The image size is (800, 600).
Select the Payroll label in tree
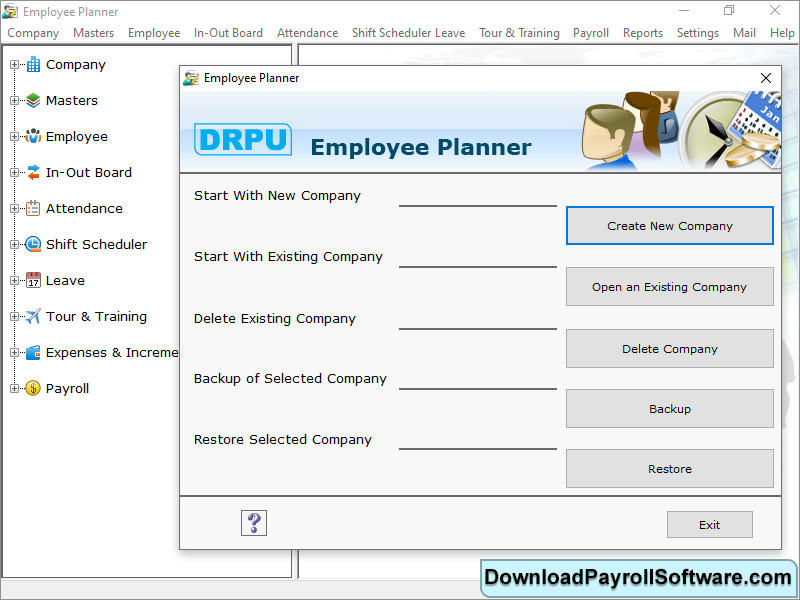click(67, 388)
